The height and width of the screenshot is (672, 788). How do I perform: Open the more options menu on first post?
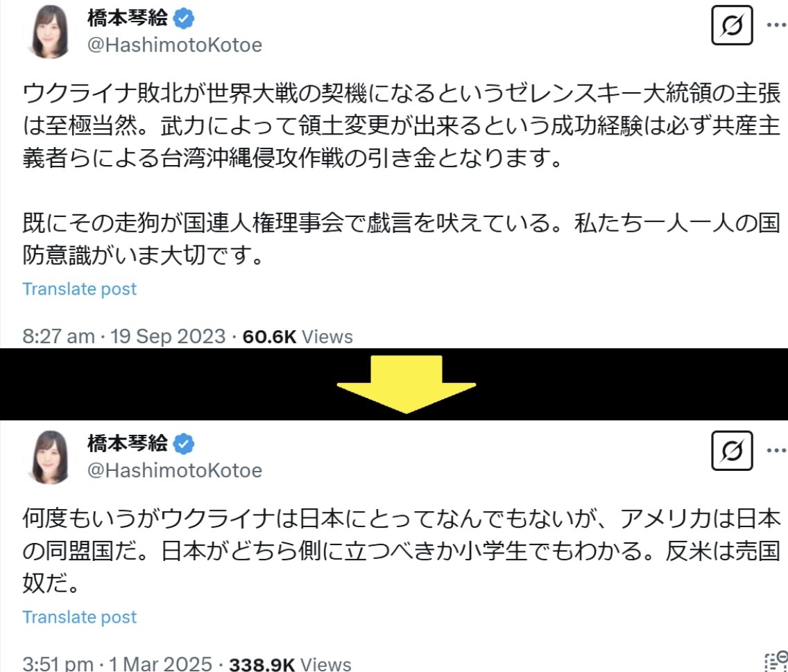777,25
